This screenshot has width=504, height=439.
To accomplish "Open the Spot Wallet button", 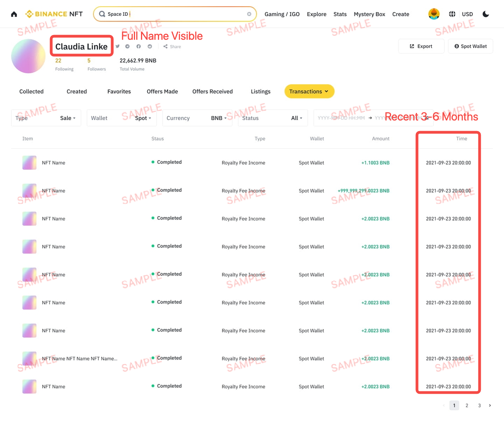I will click(x=471, y=46).
